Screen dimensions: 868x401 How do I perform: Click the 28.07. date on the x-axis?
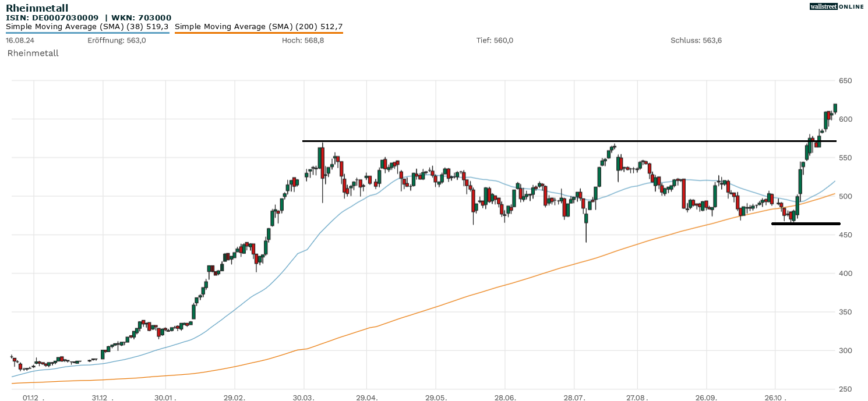click(574, 398)
